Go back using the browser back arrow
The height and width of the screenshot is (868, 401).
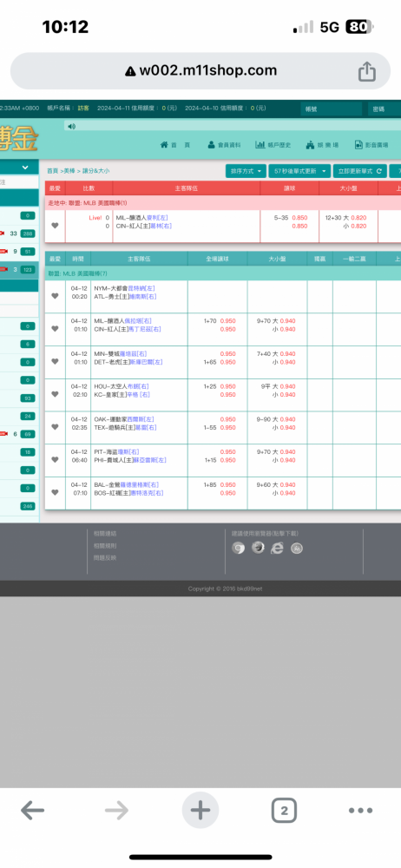pos(33,811)
